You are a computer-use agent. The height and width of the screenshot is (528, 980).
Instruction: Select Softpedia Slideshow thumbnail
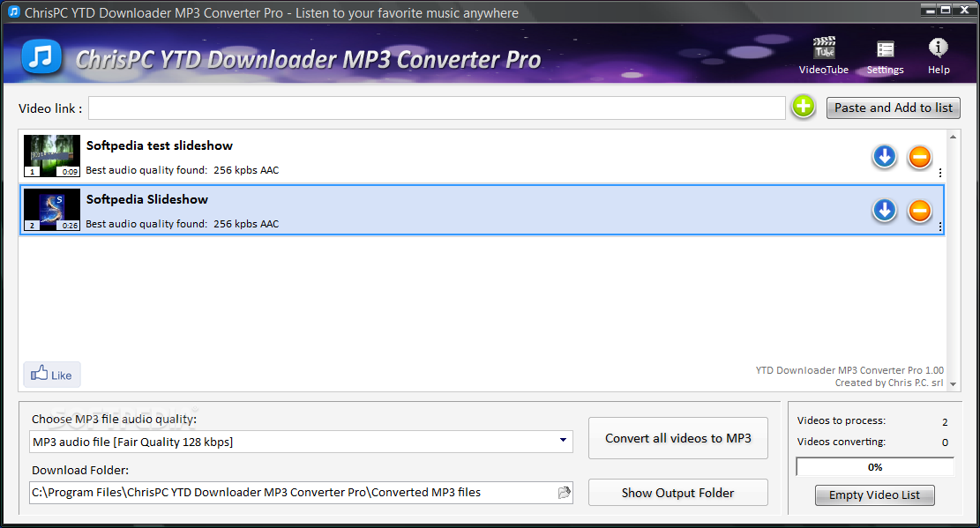[x=52, y=209]
